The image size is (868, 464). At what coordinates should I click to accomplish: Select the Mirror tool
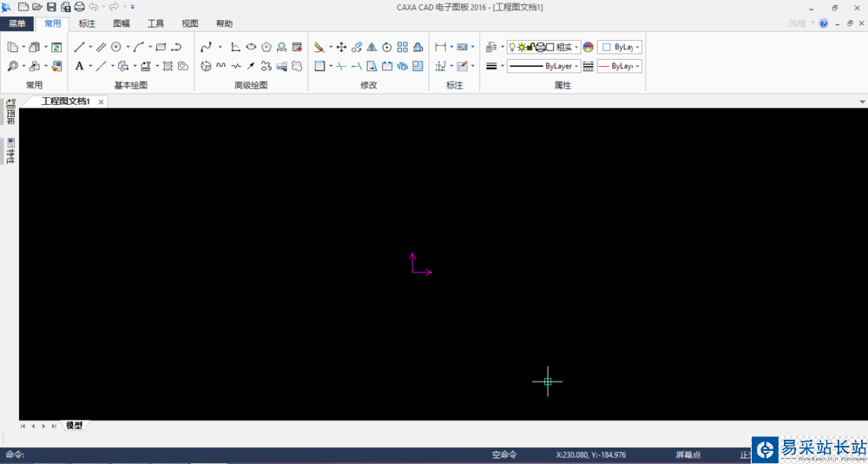[x=372, y=47]
